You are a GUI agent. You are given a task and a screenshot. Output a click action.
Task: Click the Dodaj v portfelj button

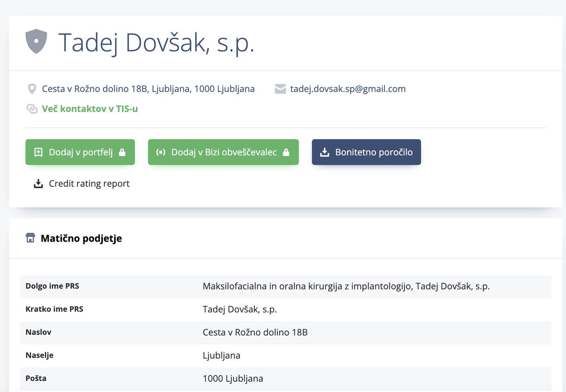pyautogui.click(x=80, y=152)
